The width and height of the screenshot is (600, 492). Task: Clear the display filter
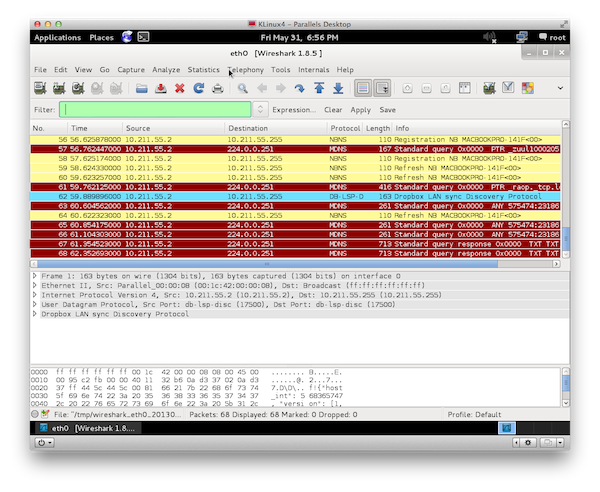[333, 110]
